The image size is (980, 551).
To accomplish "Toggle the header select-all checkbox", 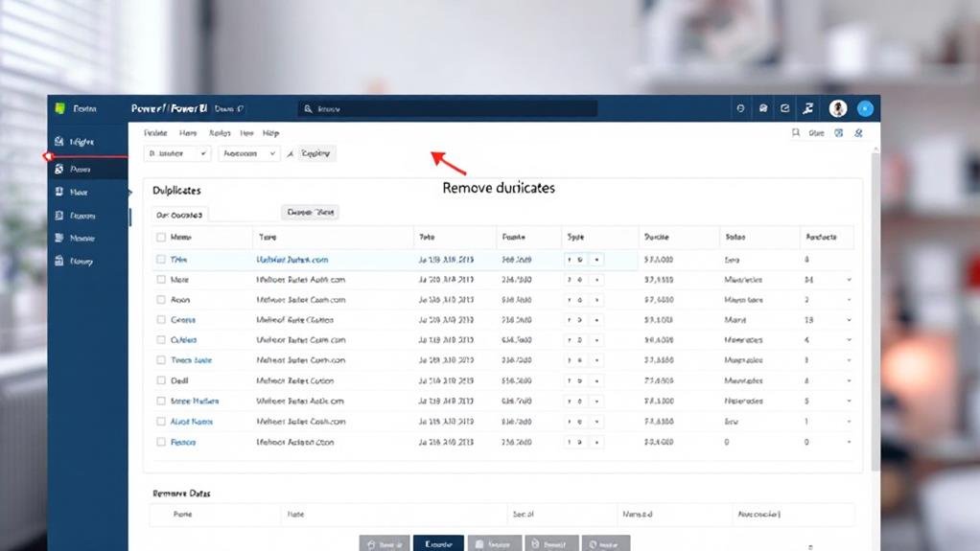I will coord(161,238).
